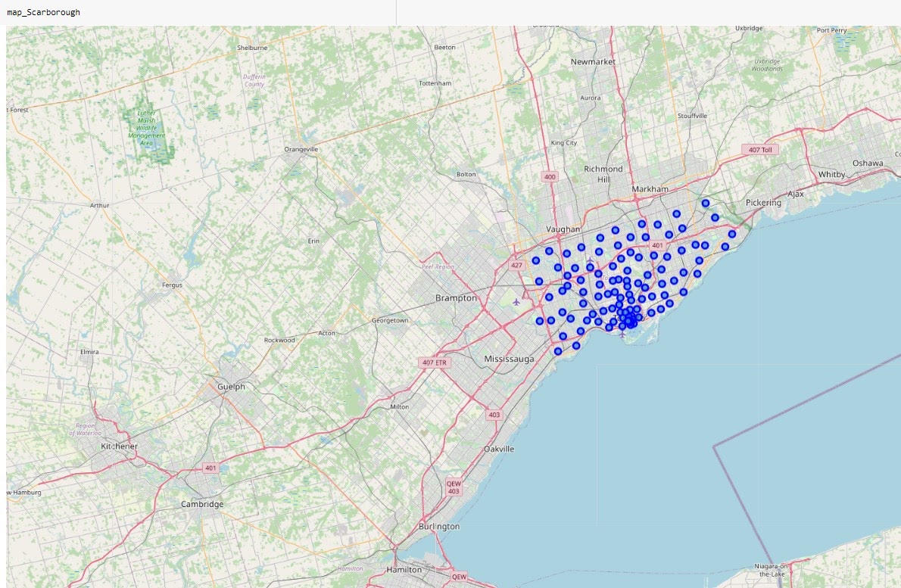Click the Brampton city label
Screen dimensions: 901x588
[457, 298]
